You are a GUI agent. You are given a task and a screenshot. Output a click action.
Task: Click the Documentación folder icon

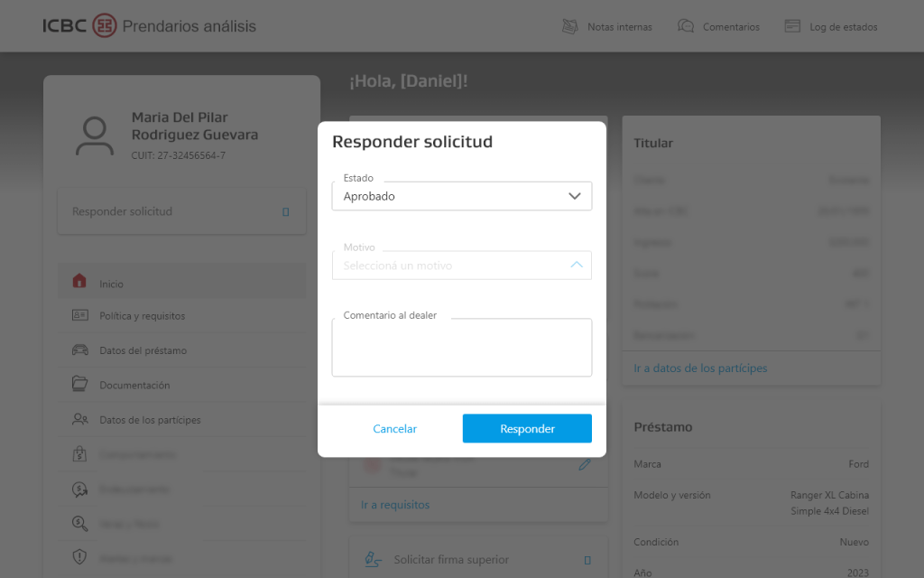click(79, 384)
